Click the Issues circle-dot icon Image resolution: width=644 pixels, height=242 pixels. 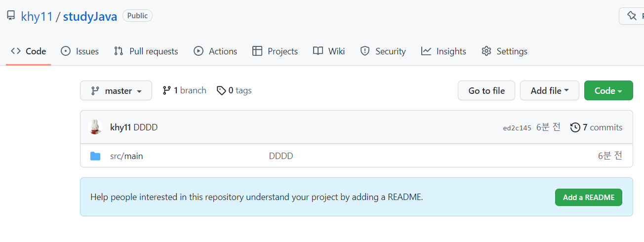(x=66, y=51)
